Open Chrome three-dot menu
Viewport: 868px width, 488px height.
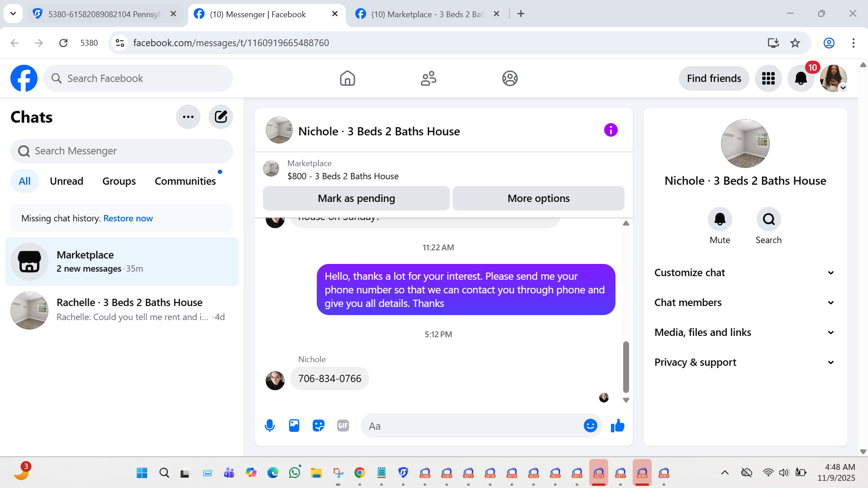(853, 43)
